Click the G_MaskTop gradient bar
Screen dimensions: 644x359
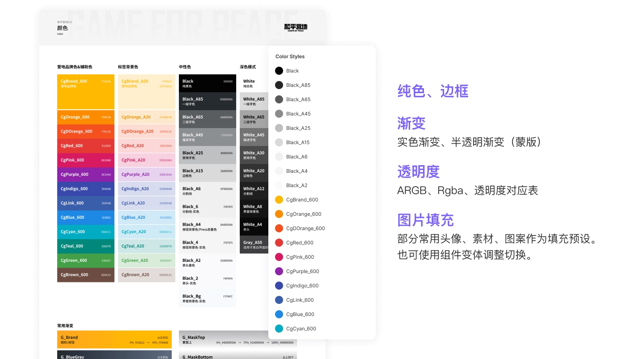(x=224, y=340)
